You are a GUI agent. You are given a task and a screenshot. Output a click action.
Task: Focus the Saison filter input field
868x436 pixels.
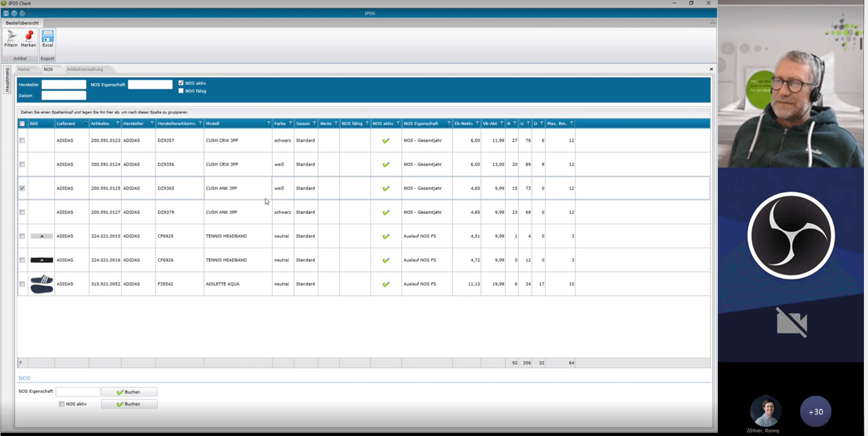(x=64, y=96)
